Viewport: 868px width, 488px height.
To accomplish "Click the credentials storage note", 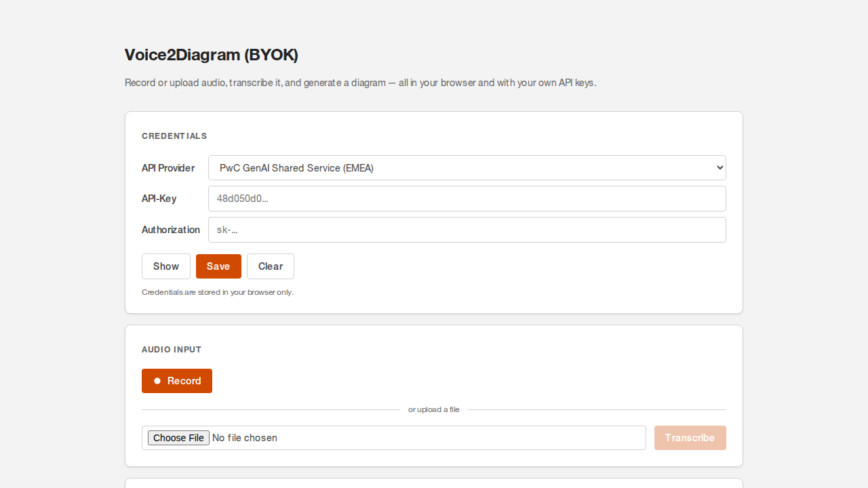I will (218, 292).
